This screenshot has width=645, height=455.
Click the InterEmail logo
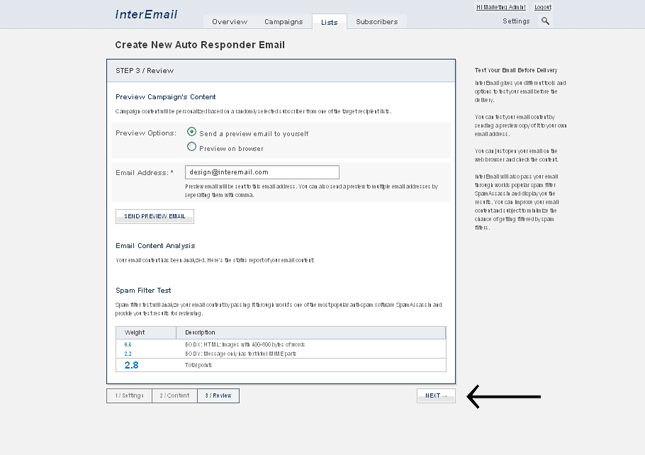tap(146, 15)
